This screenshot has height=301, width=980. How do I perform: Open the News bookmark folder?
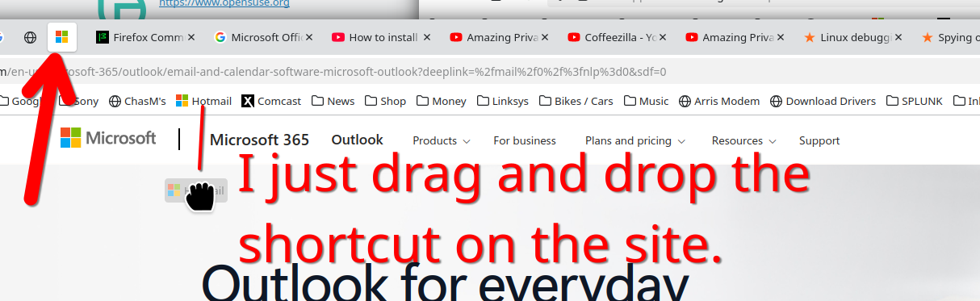[x=333, y=101]
